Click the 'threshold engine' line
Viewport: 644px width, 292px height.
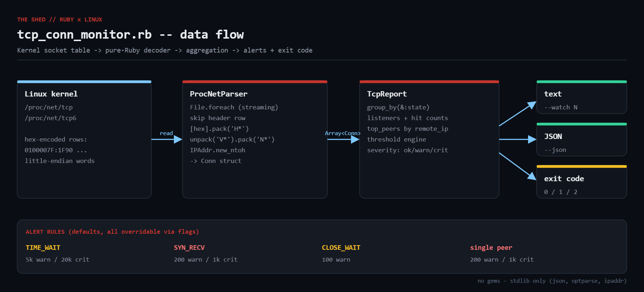396,139
